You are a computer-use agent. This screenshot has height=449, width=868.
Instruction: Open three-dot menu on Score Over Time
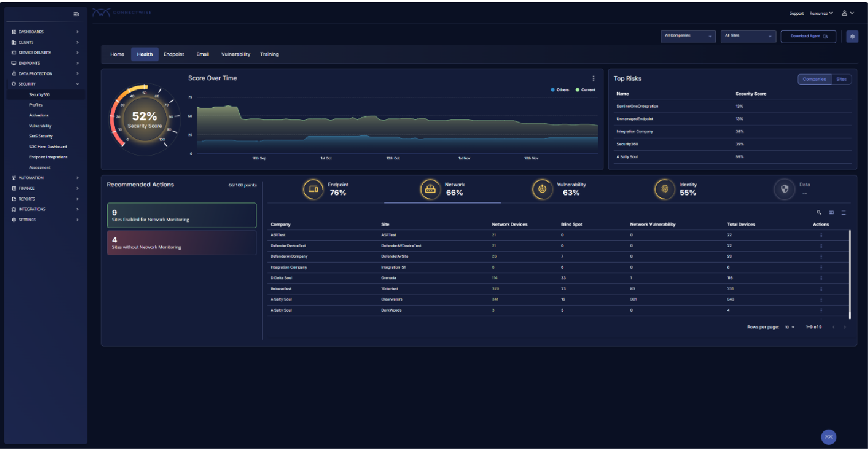pos(593,79)
